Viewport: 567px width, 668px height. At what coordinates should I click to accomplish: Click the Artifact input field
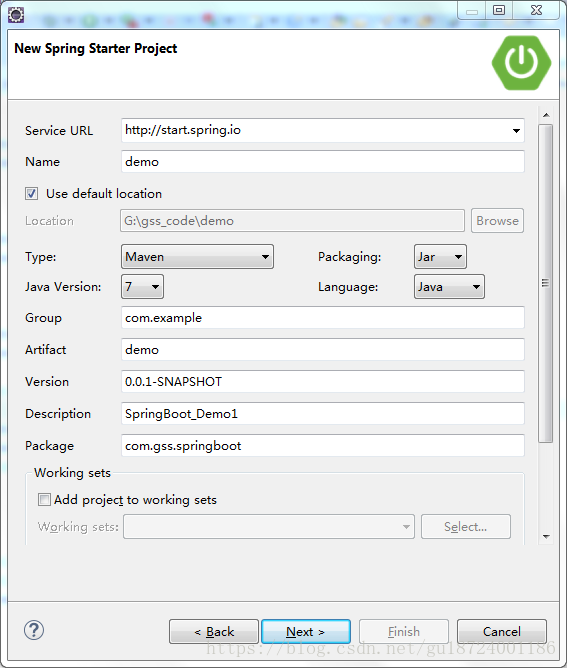tap(322, 349)
